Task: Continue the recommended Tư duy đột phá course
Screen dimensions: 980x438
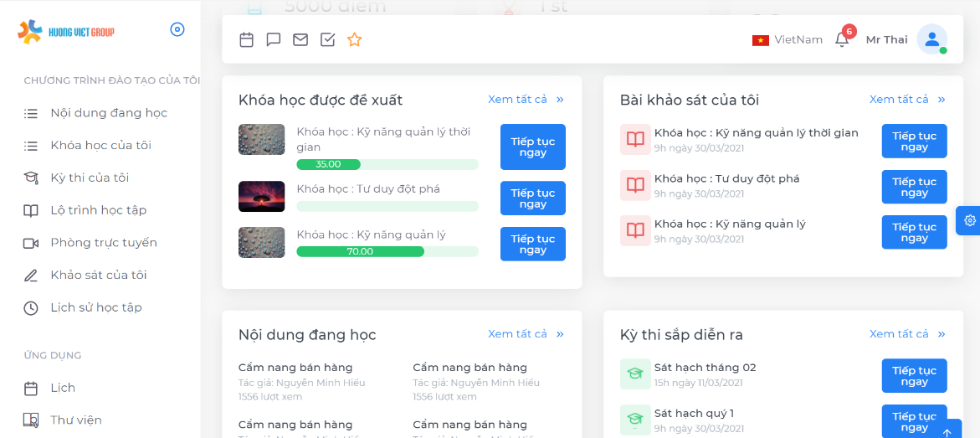Action: [532, 198]
